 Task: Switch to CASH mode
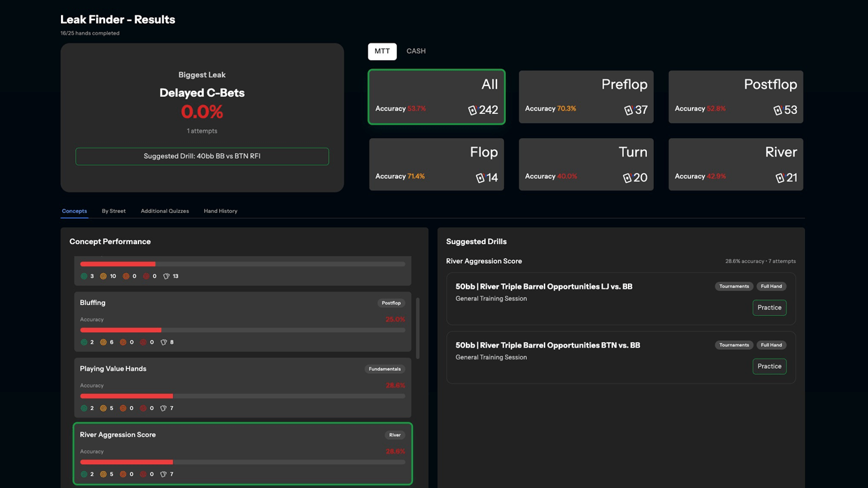tap(416, 51)
